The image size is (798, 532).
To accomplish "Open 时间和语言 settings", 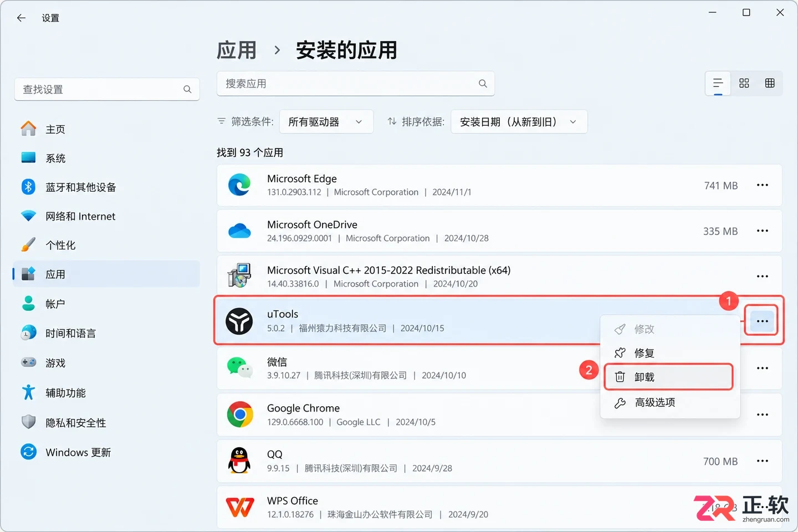I will (x=106, y=333).
